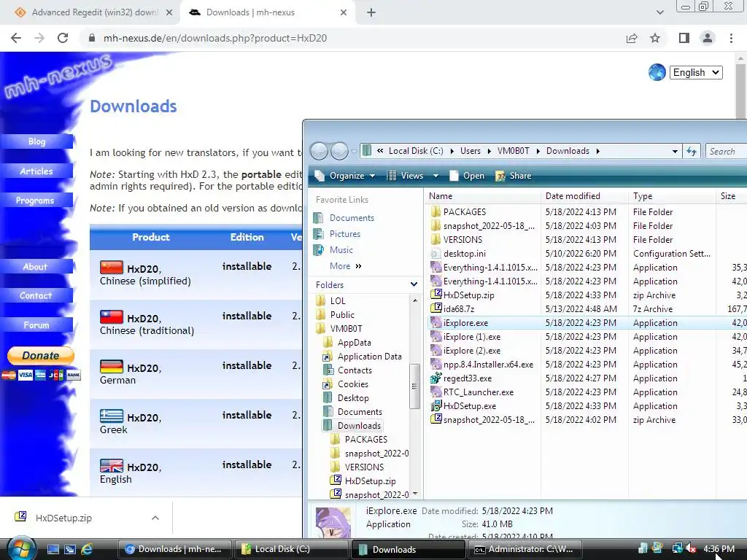Expand the breadcrumb arrow after Downloads
This screenshot has height=560, width=747.
coord(598,152)
